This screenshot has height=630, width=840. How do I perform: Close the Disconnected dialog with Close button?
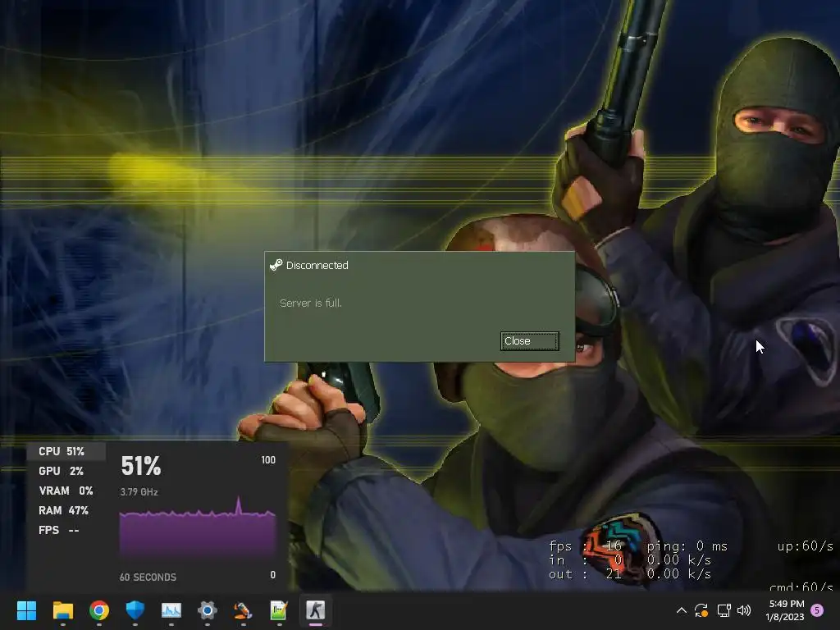coord(529,341)
